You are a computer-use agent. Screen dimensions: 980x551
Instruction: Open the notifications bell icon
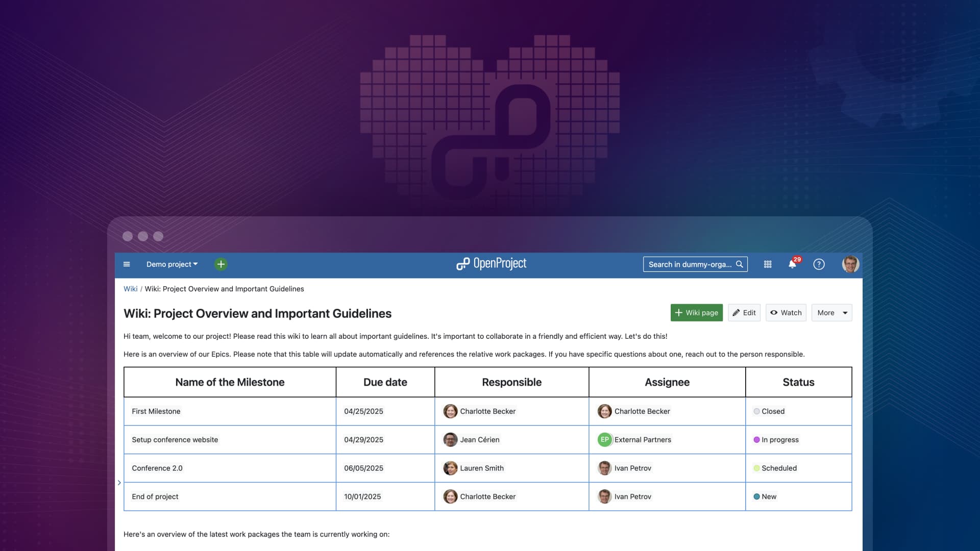click(x=793, y=264)
